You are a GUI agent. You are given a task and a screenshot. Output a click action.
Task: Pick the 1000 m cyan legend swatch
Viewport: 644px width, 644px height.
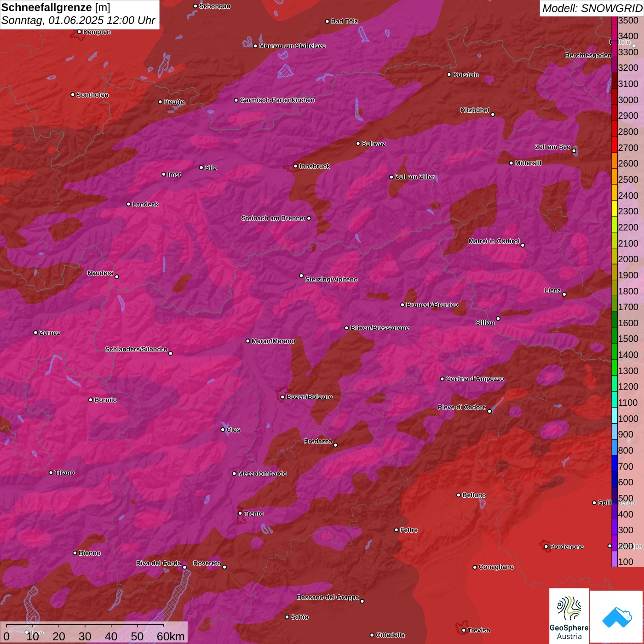pos(615,415)
